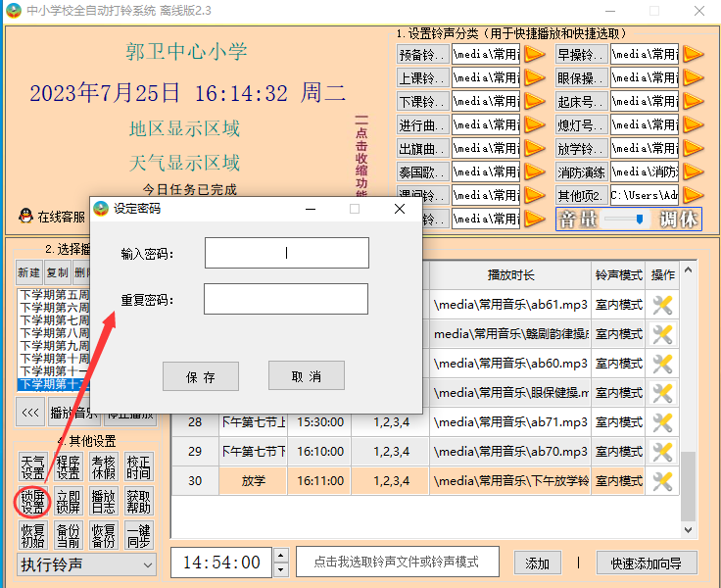Click Save (保存) in password dialog
Screen dimensions: 721x588
point(201,376)
